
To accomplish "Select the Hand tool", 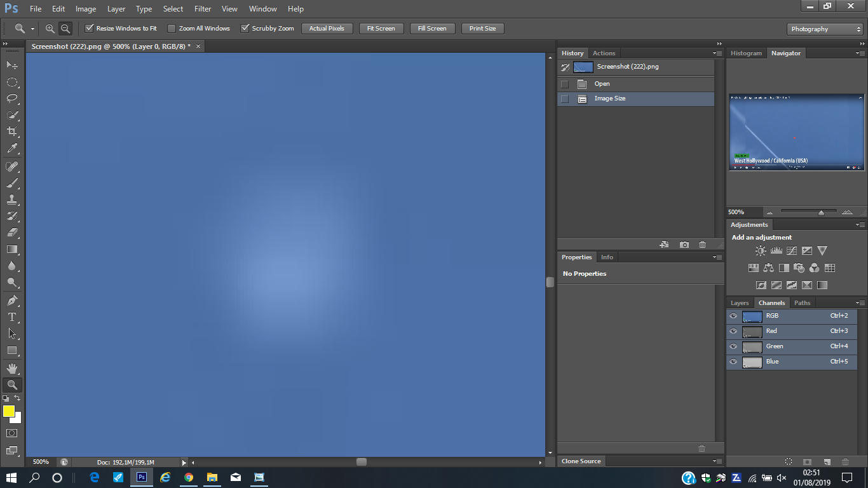I will [x=12, y=369].
